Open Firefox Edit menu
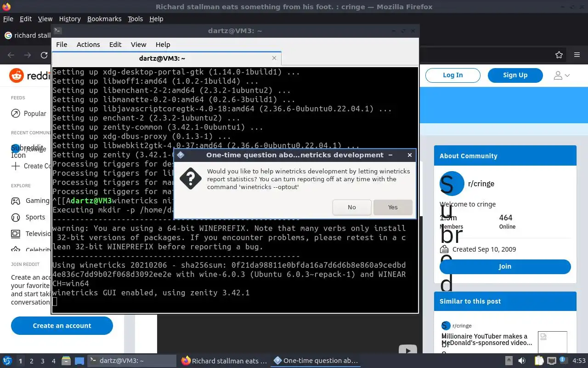The height and width of the screenshot is (368, 588). point(26,19)
